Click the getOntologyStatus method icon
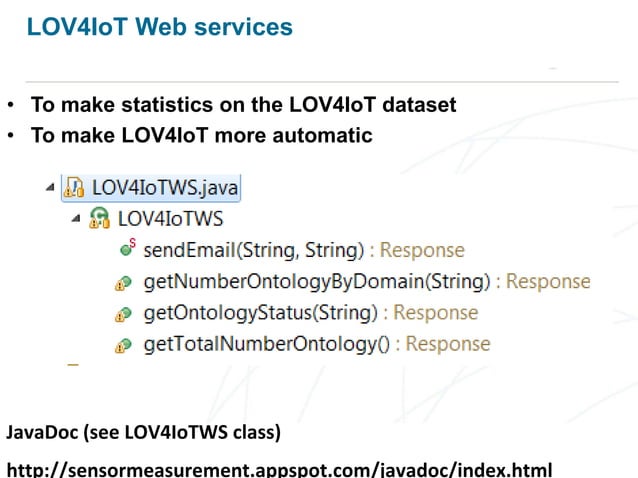 [x=123, y=314]
